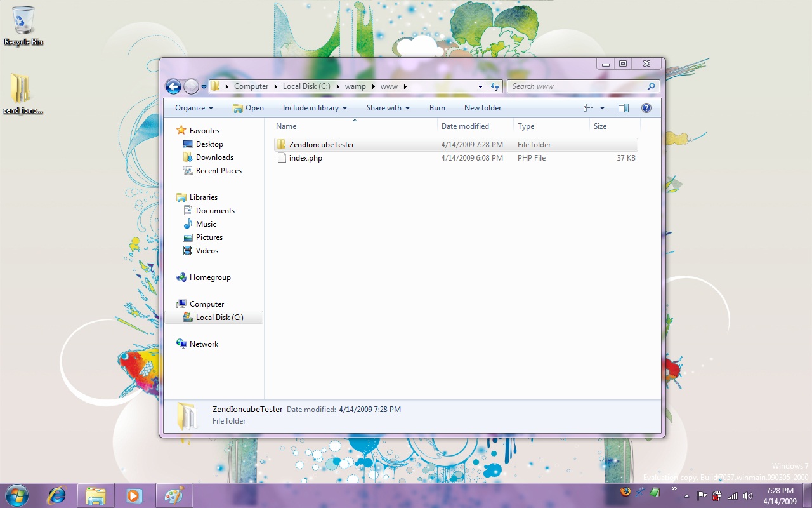
Task: Click the refresh button beside address bar
Action: pos(495,86)
